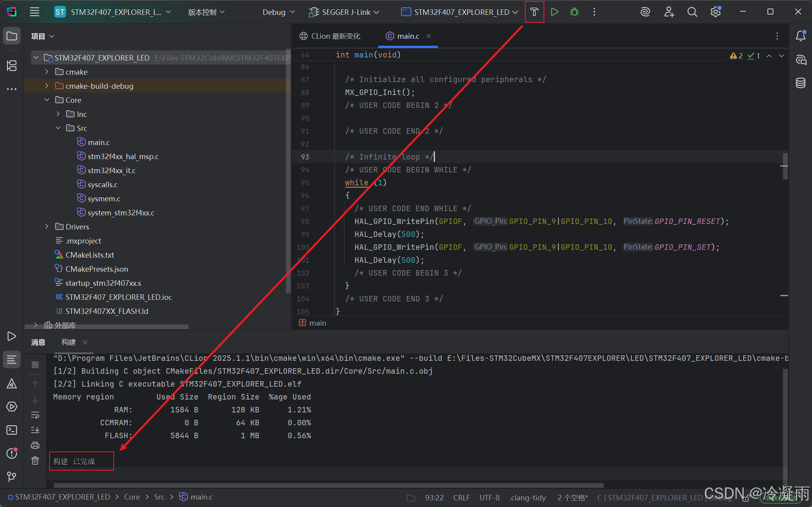Open the Structure tool window

point(12,65)
